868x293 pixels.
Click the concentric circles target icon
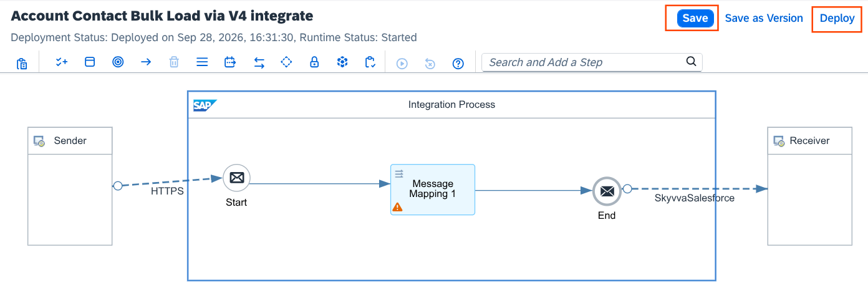coord(118,62)
